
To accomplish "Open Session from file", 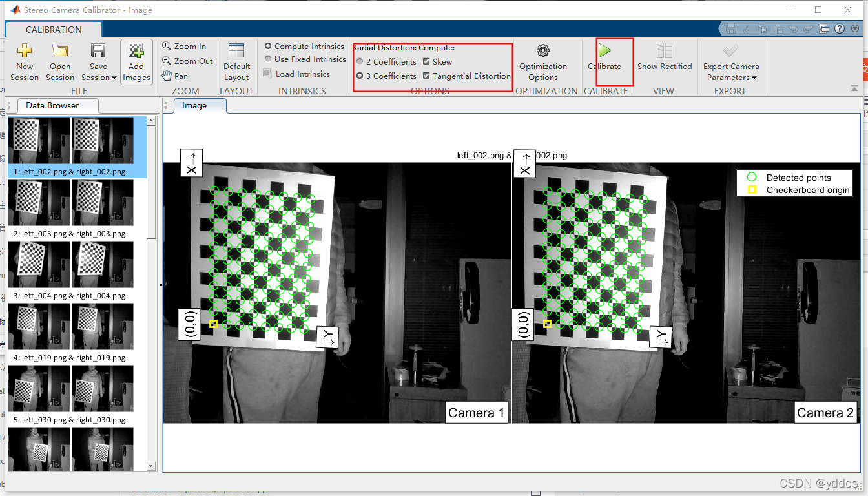I will pos(60,62).
